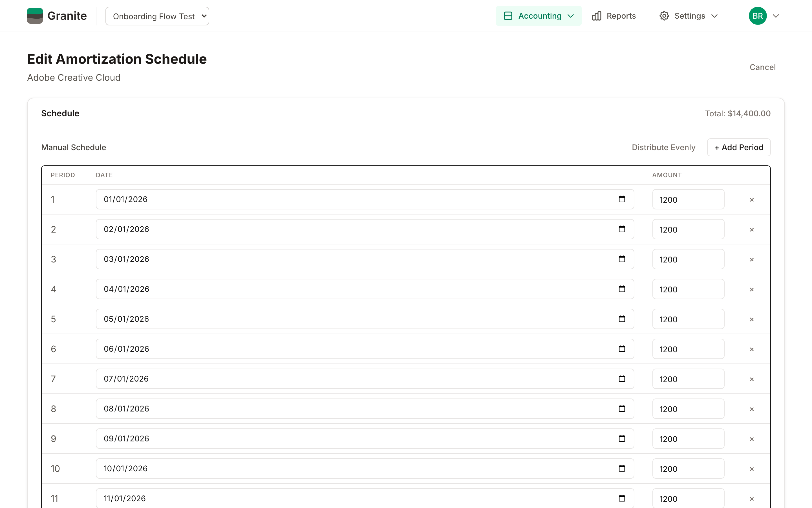Click the date field 06/01/2026
The height and width of the screenshot is (508, 812).
(365, 349)
